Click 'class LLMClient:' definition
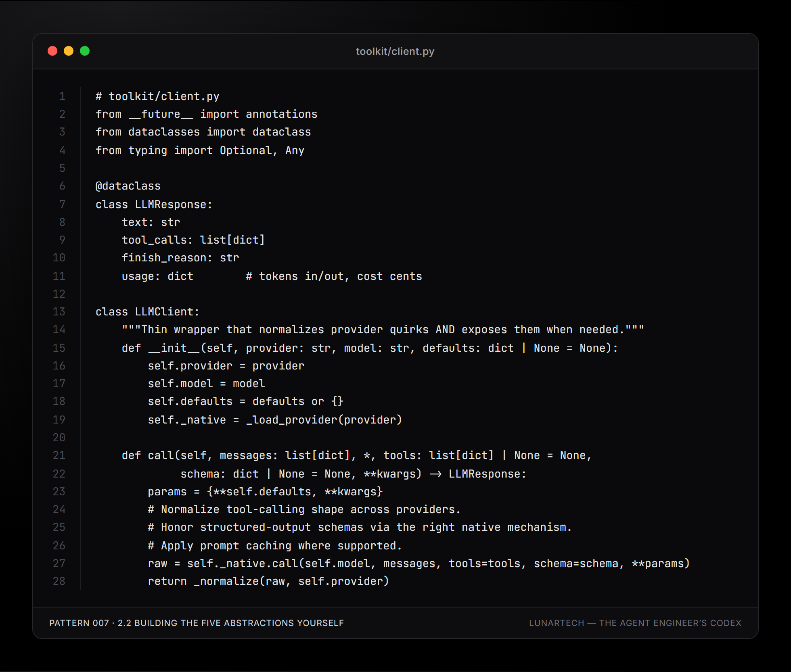Viewport: 791px width, 672px height. [147, 312]
